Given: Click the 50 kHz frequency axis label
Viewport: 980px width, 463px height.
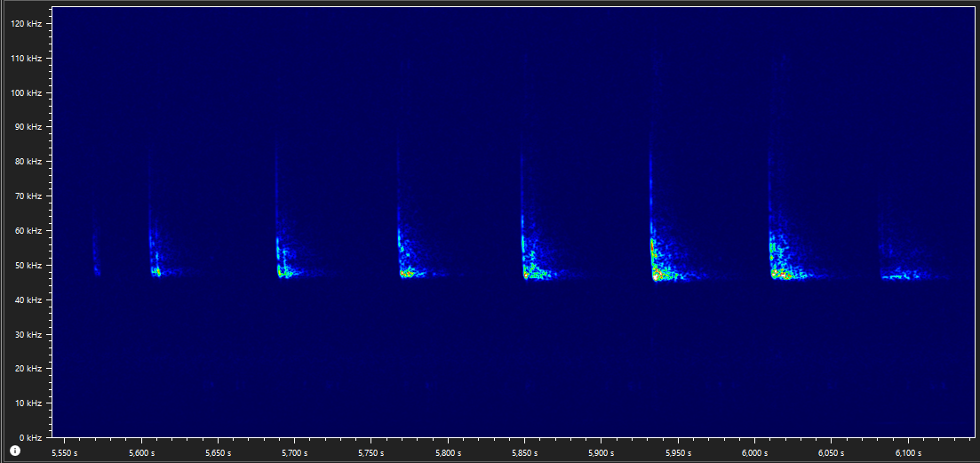Looking at the screenshot, I should [28, 266].
